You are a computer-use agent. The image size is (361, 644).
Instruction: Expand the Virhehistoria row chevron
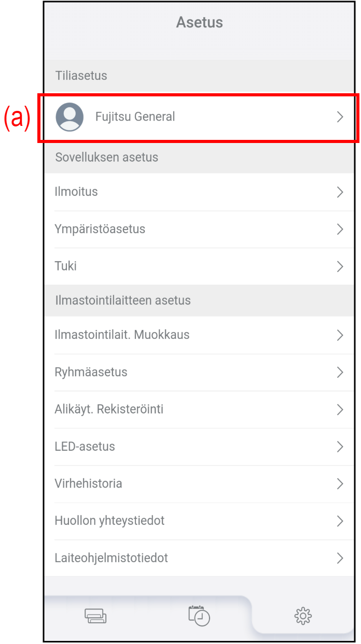(x=340, y=484)
